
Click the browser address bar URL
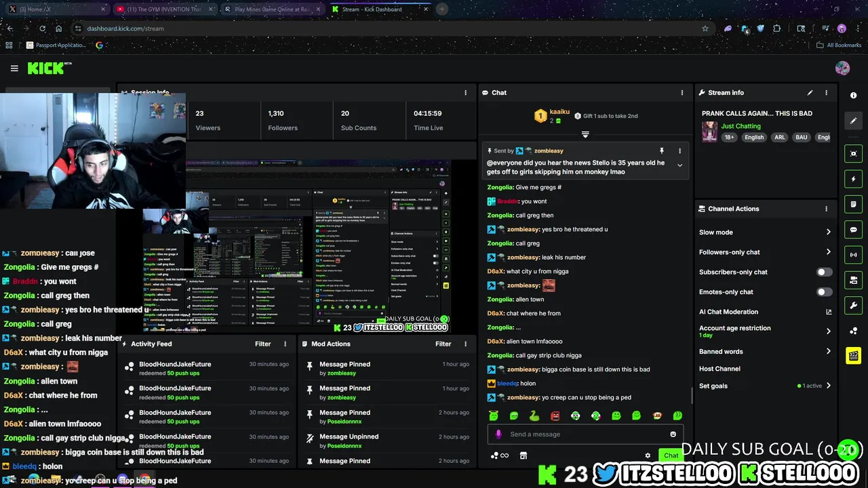click(125, 28)
